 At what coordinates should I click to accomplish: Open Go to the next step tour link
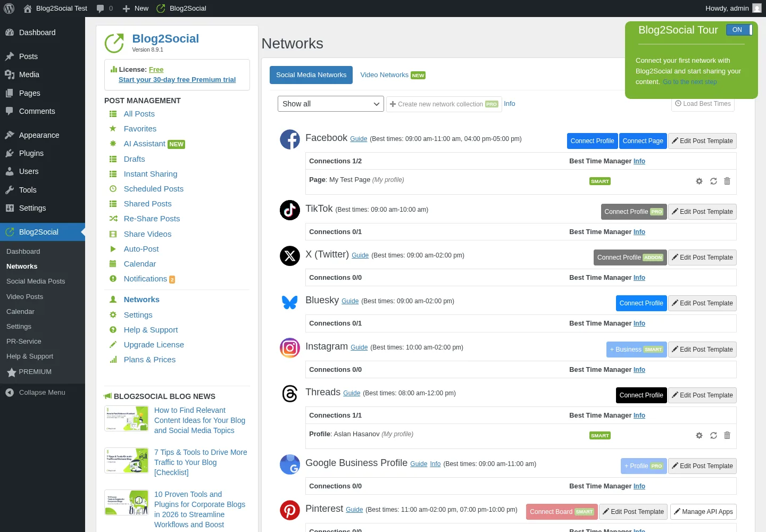point(689,82)
